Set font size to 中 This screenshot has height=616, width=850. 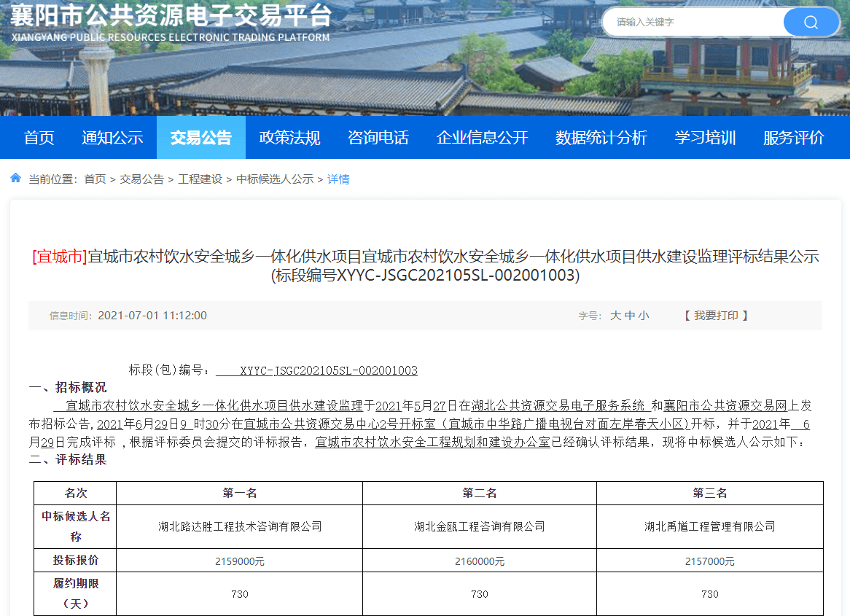(x=630, y=316)
